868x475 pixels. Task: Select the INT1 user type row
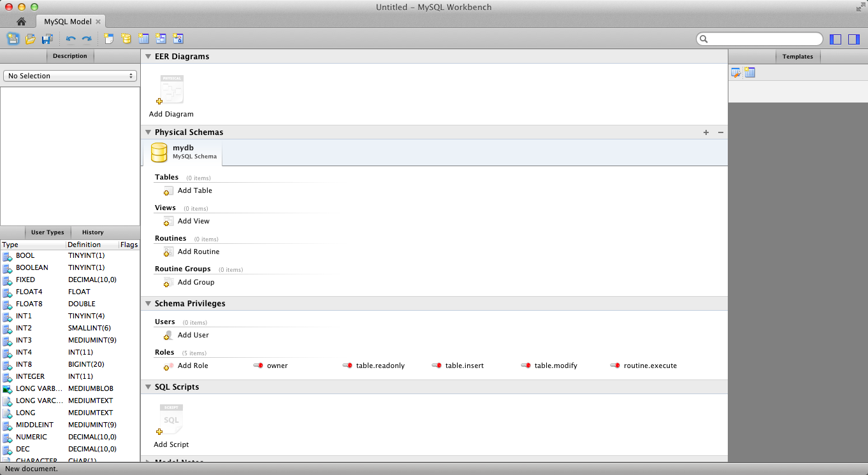[70, 316]
